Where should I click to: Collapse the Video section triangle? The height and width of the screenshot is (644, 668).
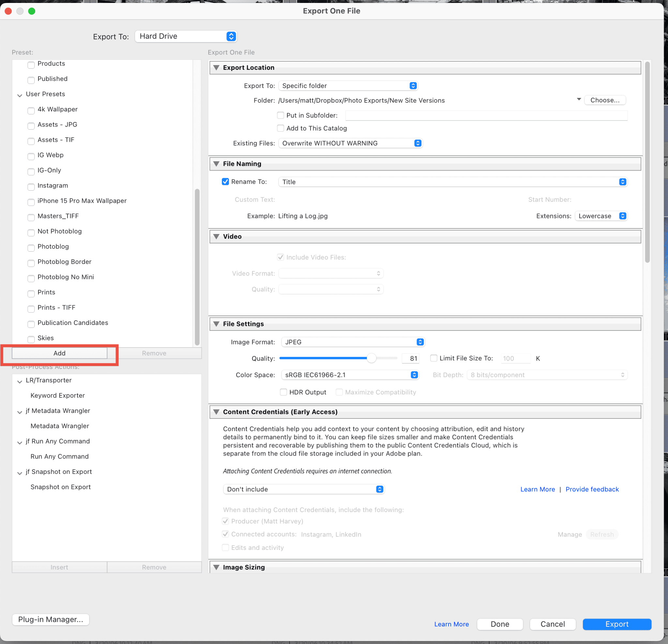click(216, 236)
